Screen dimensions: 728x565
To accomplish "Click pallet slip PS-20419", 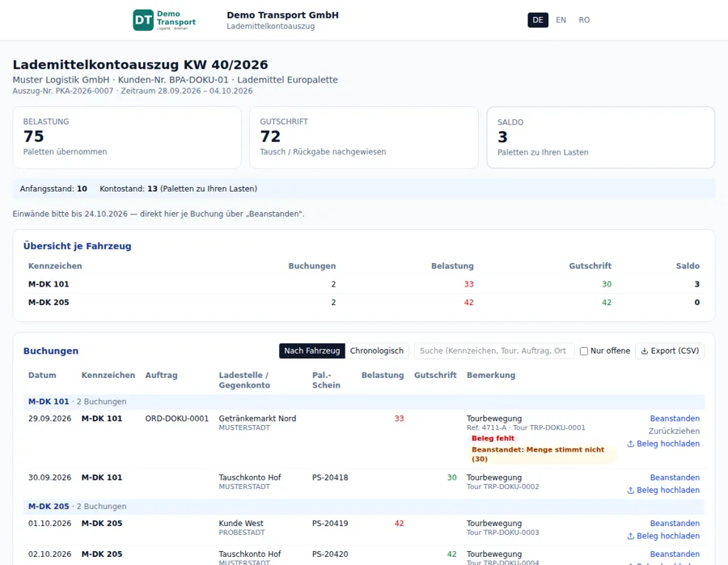I will coord(330,524).
